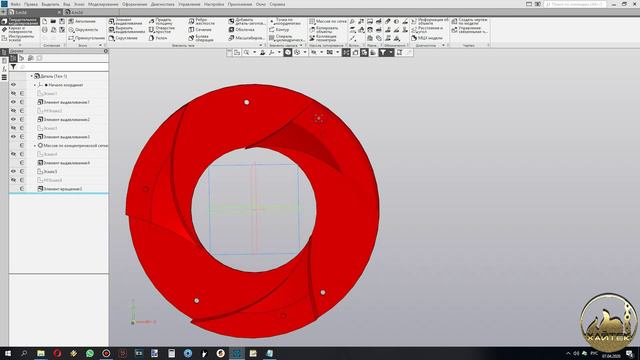Create new document icon in toolbar

(x=44, y=21)
